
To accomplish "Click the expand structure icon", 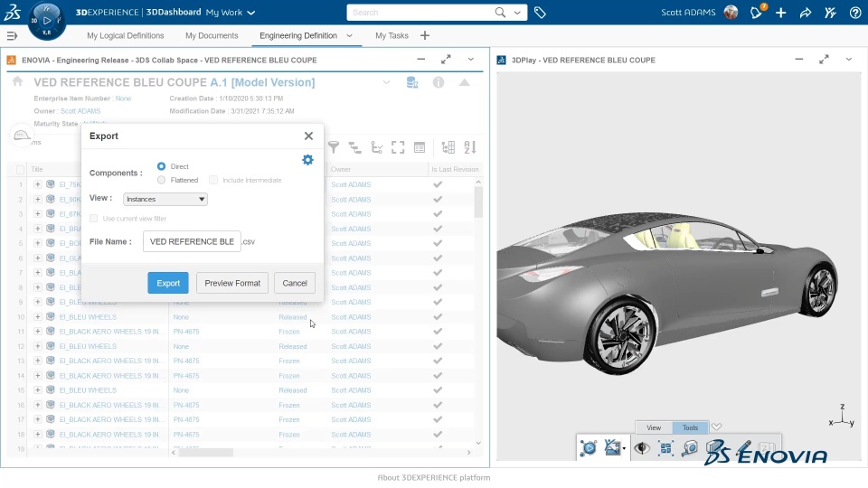I will [x=354, y=147].
